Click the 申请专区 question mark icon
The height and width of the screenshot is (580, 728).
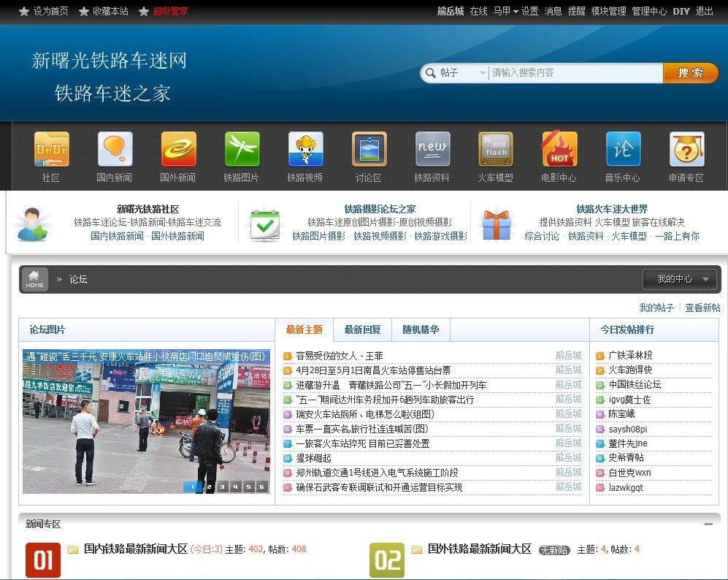coord(686,150)
